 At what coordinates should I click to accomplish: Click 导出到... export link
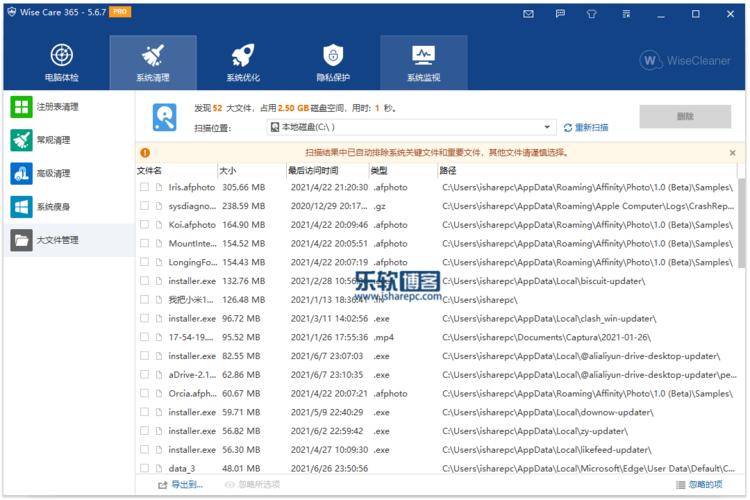(x=181, y=485)
